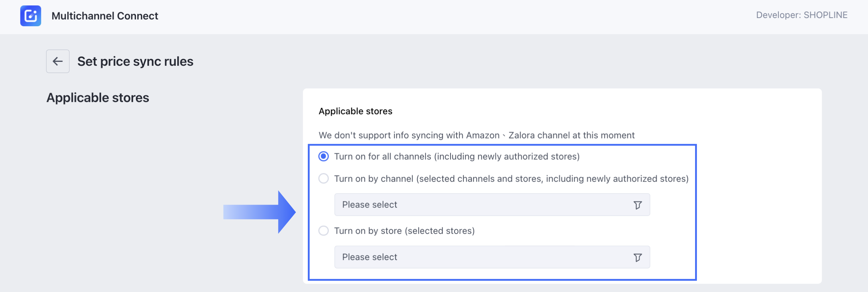Click the large blue arrow graphic
868x292 pixels.
click(260, 212)
